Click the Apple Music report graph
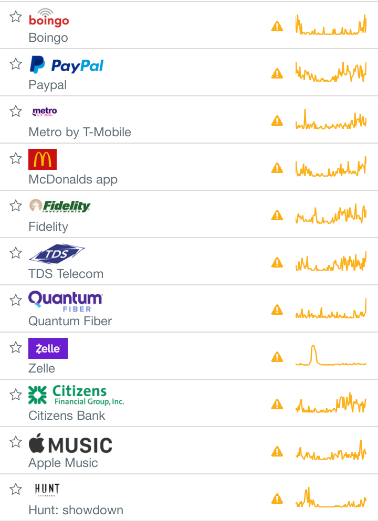The image size is (378, 521). [x=331, y=451]
